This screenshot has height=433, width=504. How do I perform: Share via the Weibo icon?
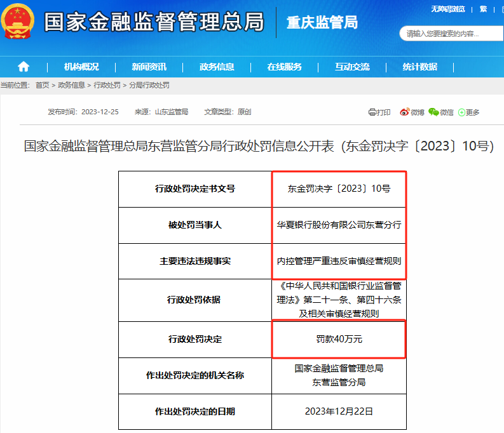pos(405,112)
